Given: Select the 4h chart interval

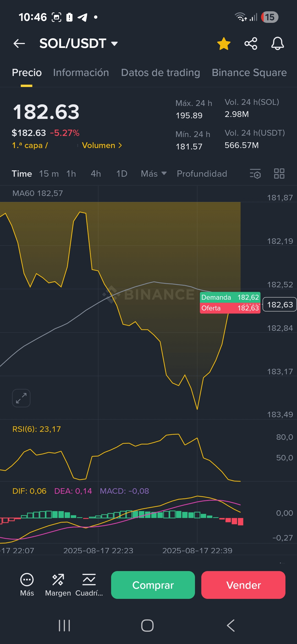Looking at the screenshot, I should coord(96,174).
